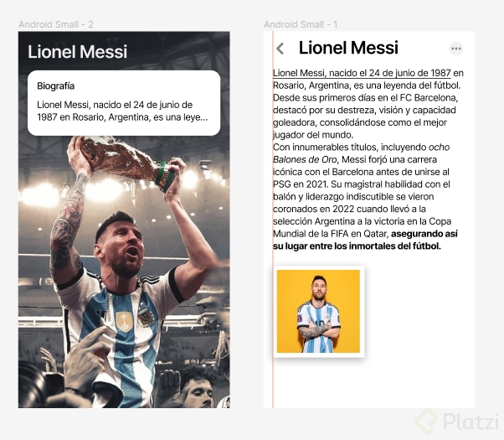
Task: Click the underlined birth date sentence
Action: pos(362,73)
